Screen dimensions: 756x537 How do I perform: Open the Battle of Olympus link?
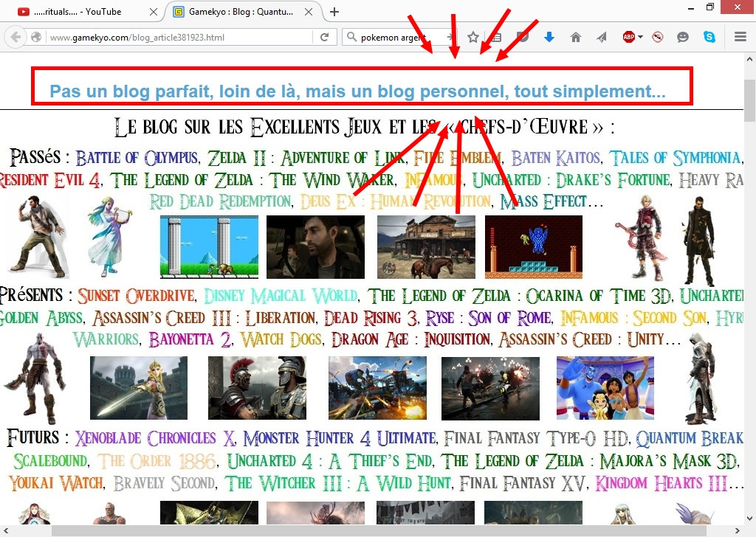(x=137, y=158)
